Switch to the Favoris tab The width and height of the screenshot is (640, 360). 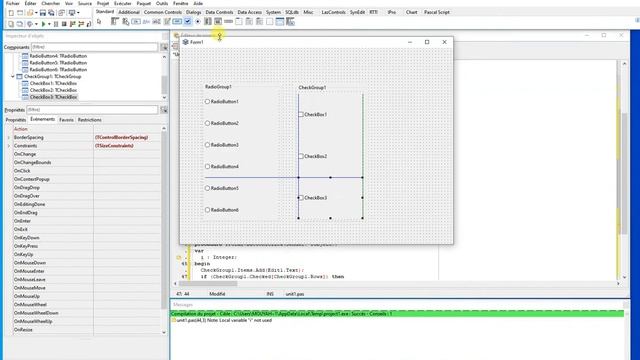(x=66, y=120)
